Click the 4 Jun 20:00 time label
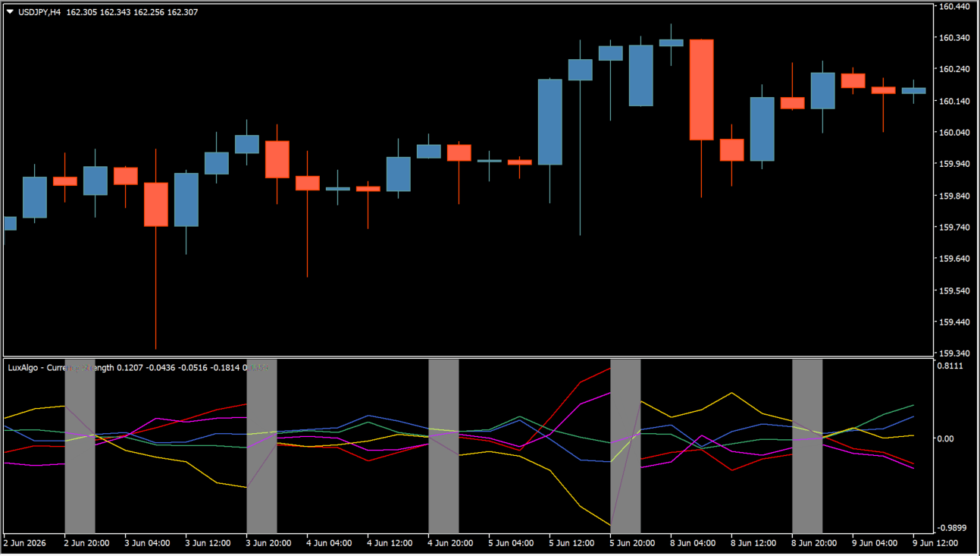The width and height of the screenshot is (980, 556). coord(450,543)
